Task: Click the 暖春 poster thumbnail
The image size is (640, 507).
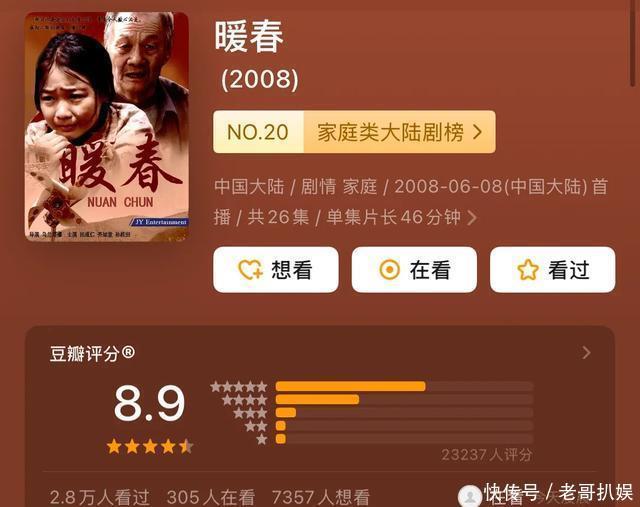Action: (107, 127)
